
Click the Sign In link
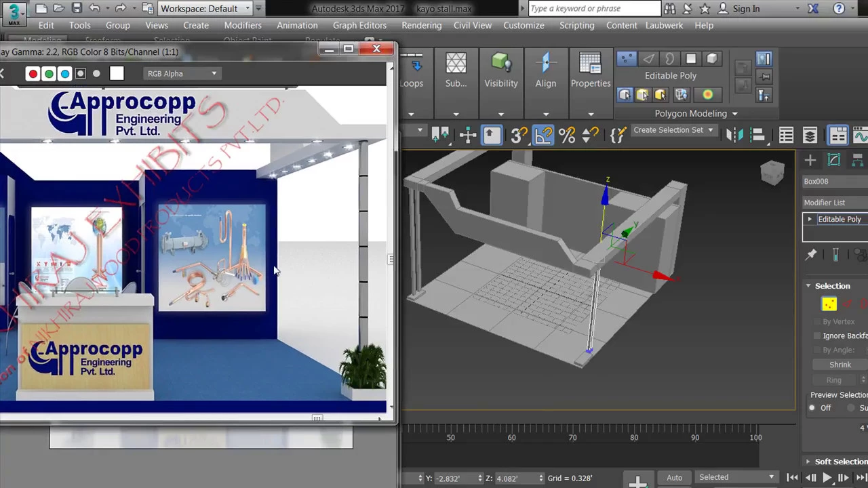coord(746,9)
